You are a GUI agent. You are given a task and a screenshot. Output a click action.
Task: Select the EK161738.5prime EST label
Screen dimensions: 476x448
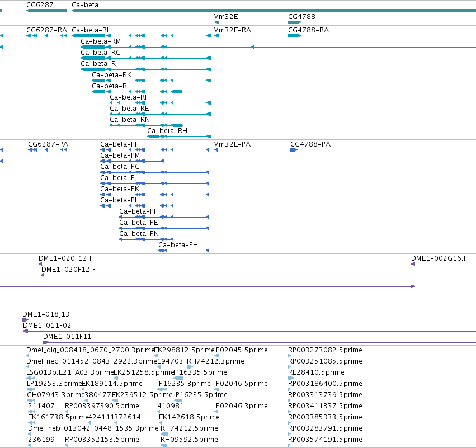(58, 417)
